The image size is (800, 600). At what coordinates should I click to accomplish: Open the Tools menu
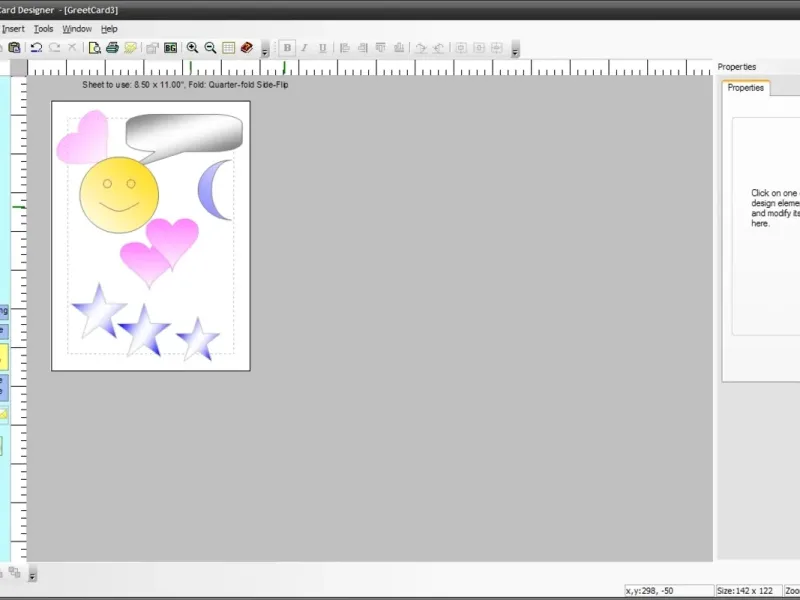pos(43,29)
